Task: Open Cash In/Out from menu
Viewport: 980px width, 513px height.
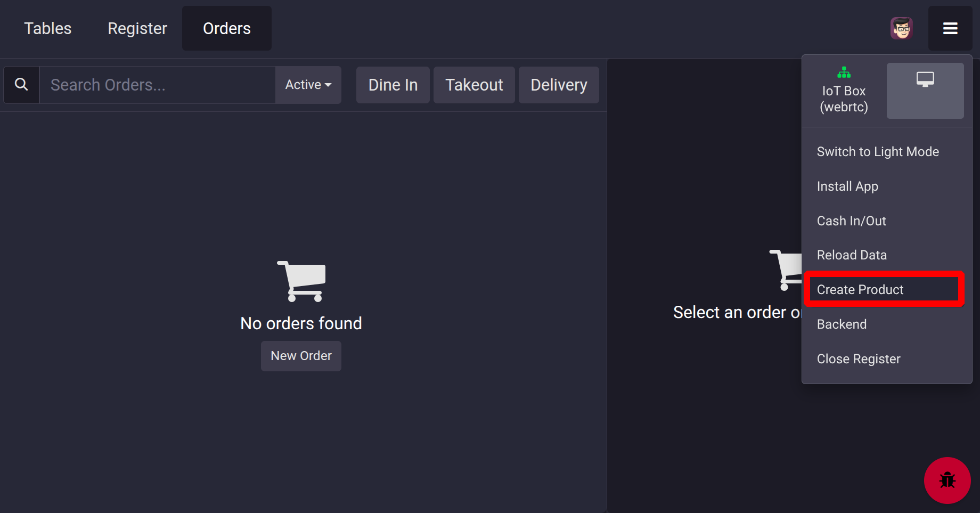Action: pos(851,221)
